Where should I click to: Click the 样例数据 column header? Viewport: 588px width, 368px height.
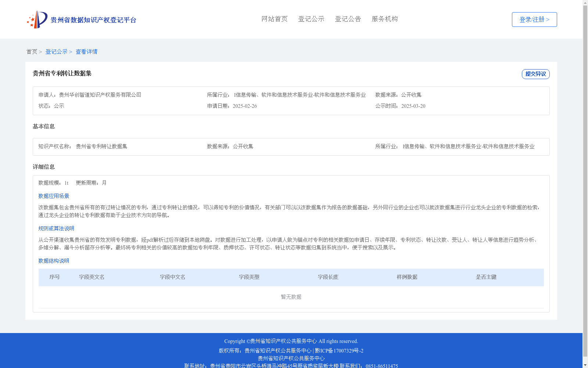coord(407,277)
